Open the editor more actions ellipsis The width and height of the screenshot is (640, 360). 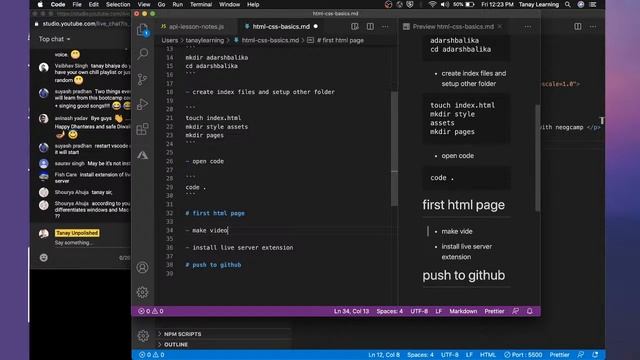(x=385, y=27)
